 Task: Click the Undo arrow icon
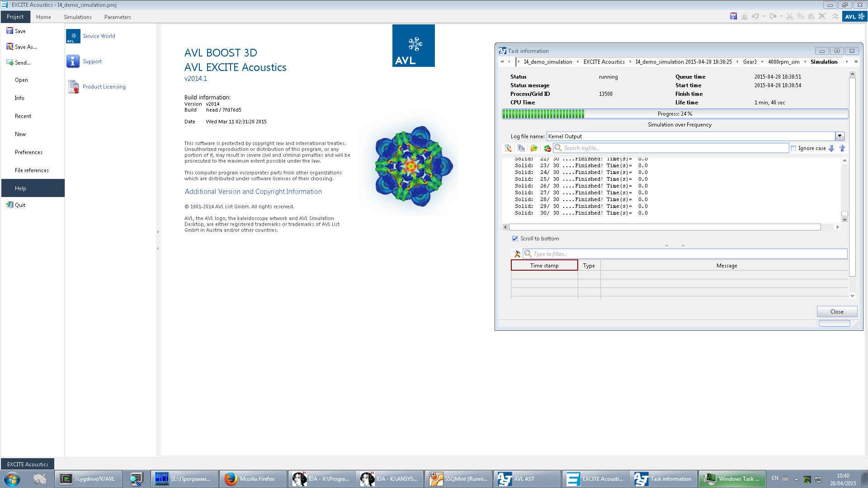755,16
